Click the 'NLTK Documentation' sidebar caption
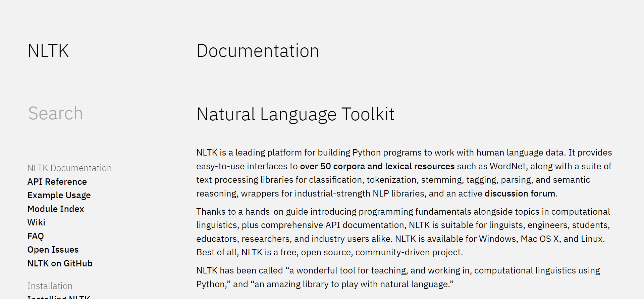The image size is (644, 299). pos(69,168)
